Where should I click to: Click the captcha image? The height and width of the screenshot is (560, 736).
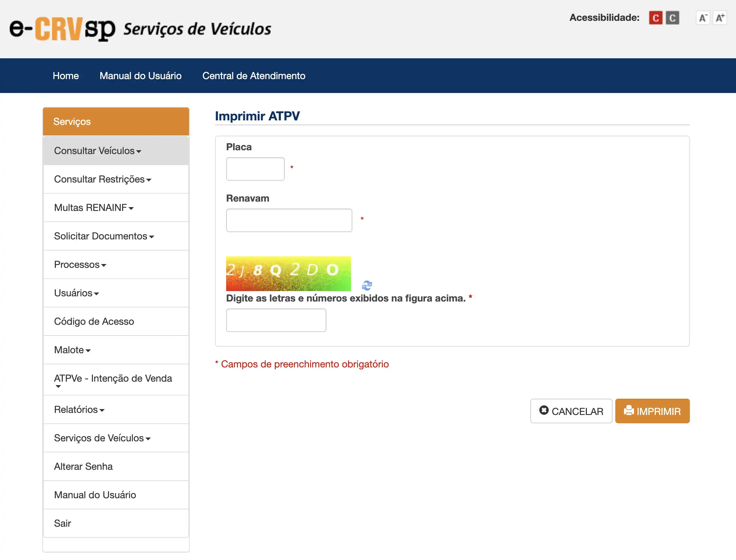288,273
